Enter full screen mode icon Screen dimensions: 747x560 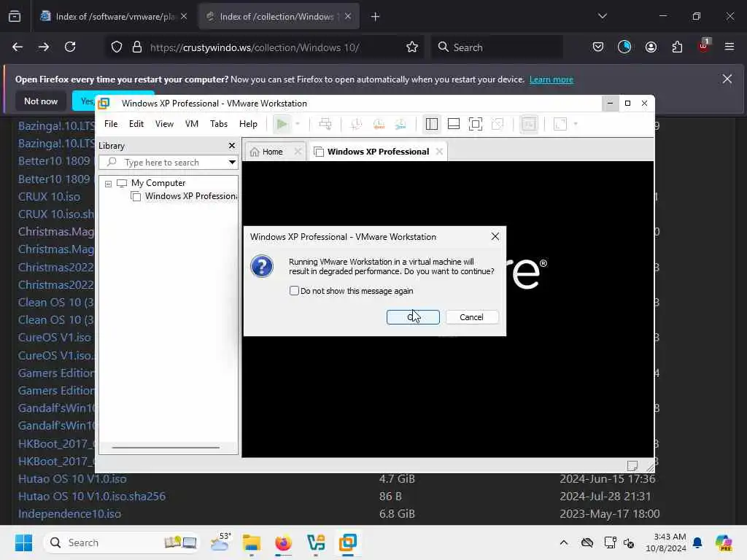[x=476, y=124]
